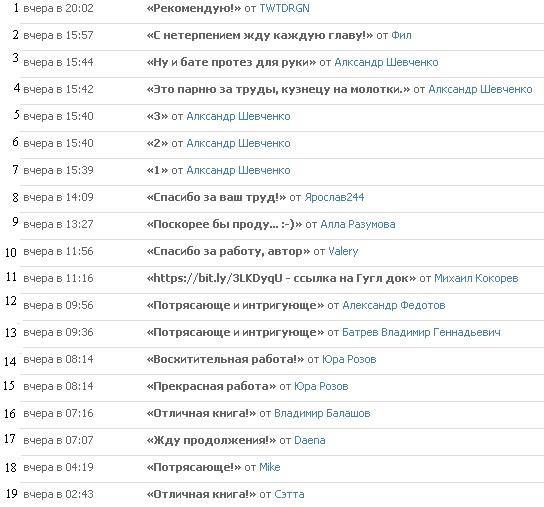This screenshot has height=507, width=544.
Task: Click Юра Розов link after «Прекрасная работа»
Action: [321, 387]
